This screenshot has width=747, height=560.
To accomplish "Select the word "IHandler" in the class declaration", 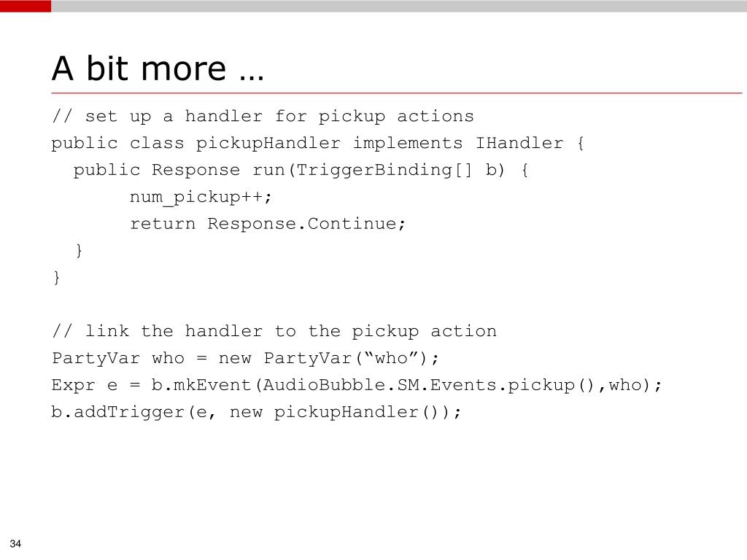I will point(519,144).
